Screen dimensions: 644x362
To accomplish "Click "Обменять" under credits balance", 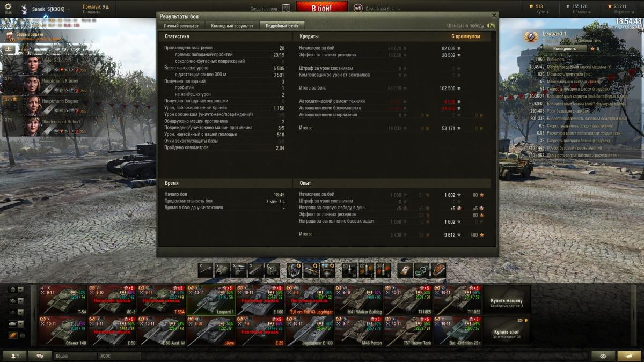I will [x=582, y=12].
